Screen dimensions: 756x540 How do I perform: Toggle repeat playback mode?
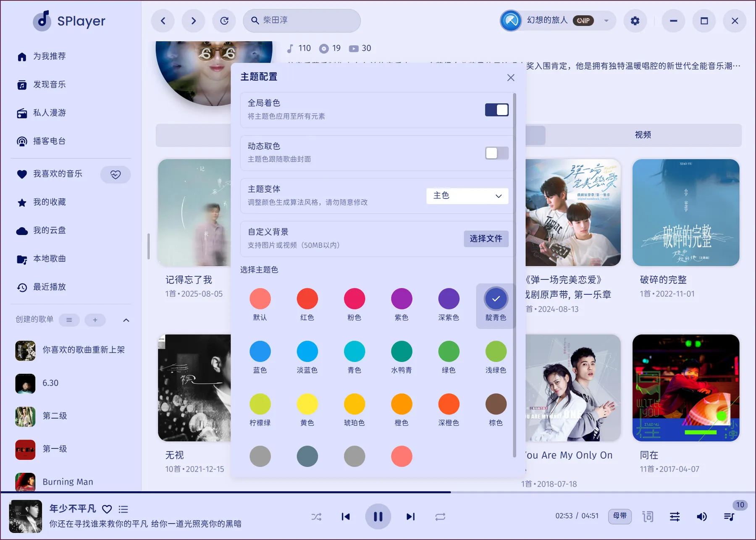pyautogui.click(x=440, y=516)
